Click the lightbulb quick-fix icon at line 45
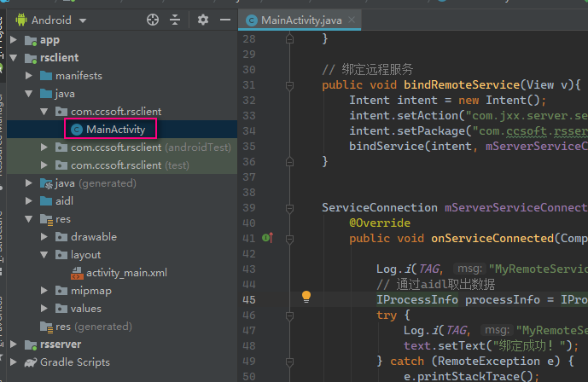This screenshot has width=588, height=382. 306,297
